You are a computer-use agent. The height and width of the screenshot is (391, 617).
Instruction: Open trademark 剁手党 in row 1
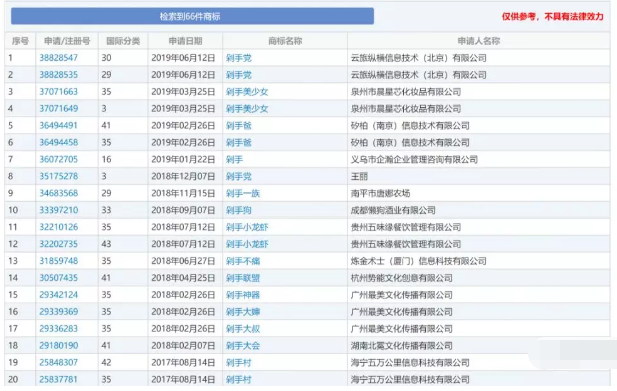coord(238,58)
